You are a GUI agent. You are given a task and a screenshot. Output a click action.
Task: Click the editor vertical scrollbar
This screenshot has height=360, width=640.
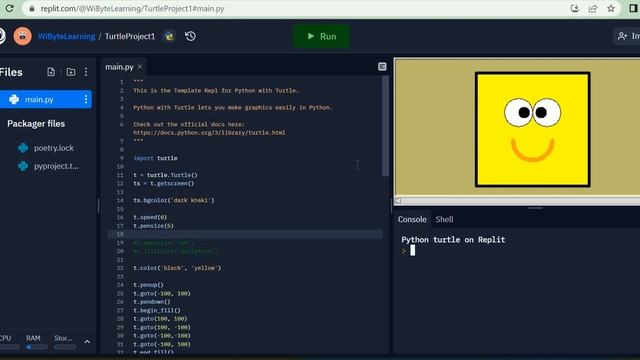click(385, 127)
